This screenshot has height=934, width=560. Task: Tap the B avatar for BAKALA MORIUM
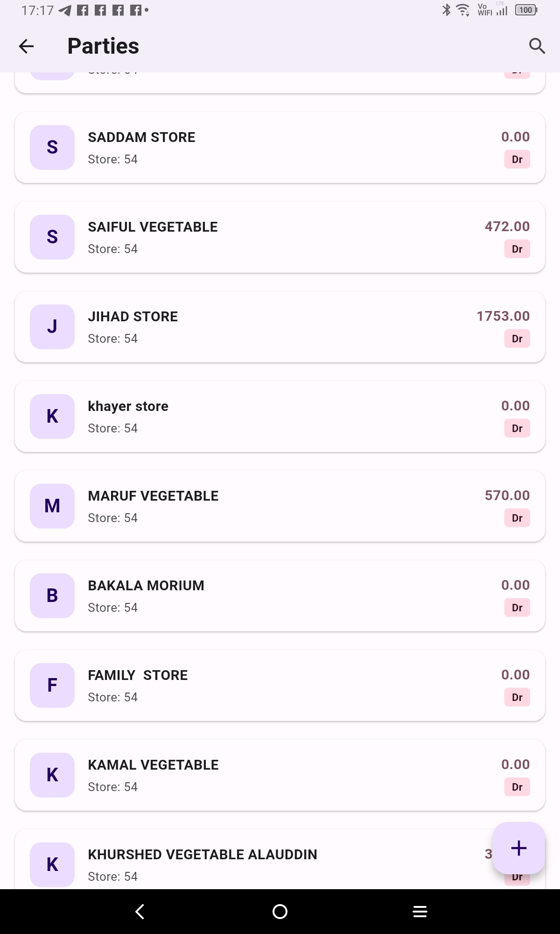tap(52, 596)
